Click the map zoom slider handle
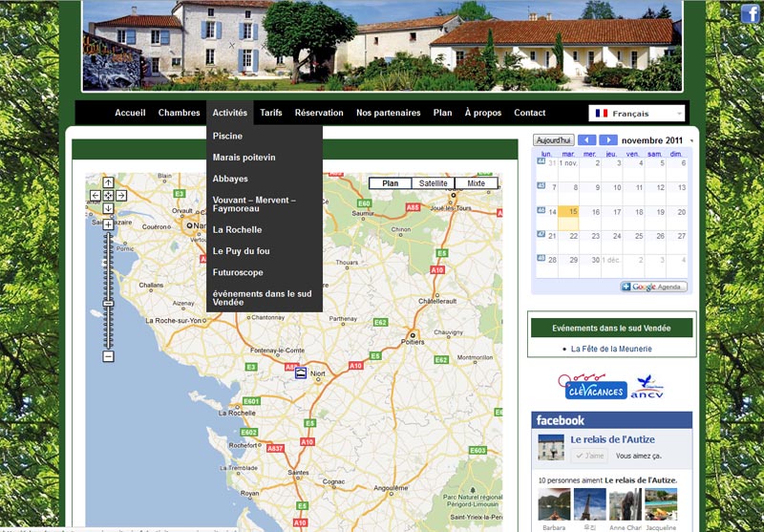 (x=108, y=304)
